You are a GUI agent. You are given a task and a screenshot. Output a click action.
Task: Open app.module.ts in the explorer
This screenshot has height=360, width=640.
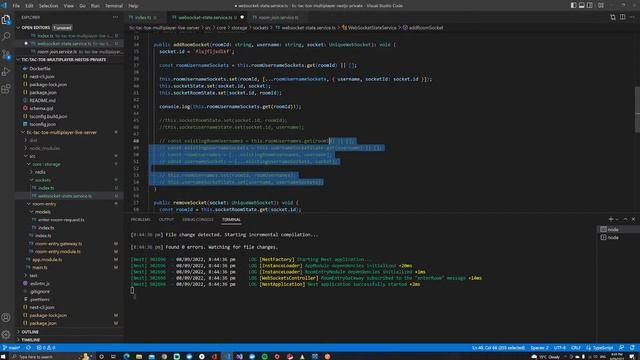coord(47,260)
